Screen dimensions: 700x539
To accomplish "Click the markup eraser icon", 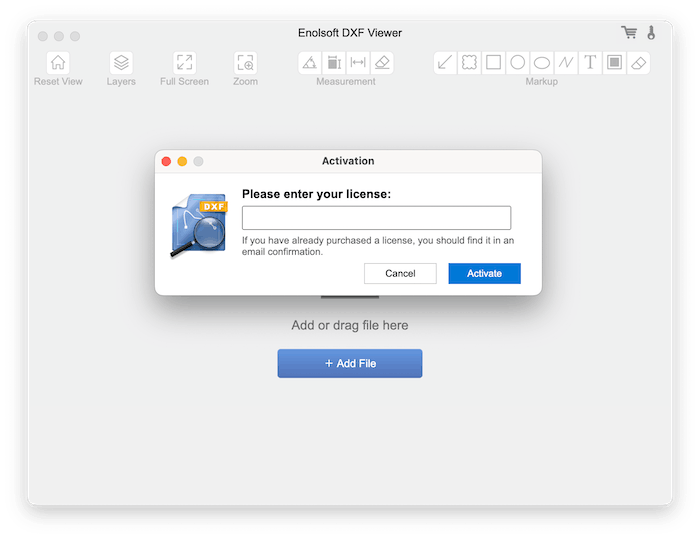I will [640, 63].
